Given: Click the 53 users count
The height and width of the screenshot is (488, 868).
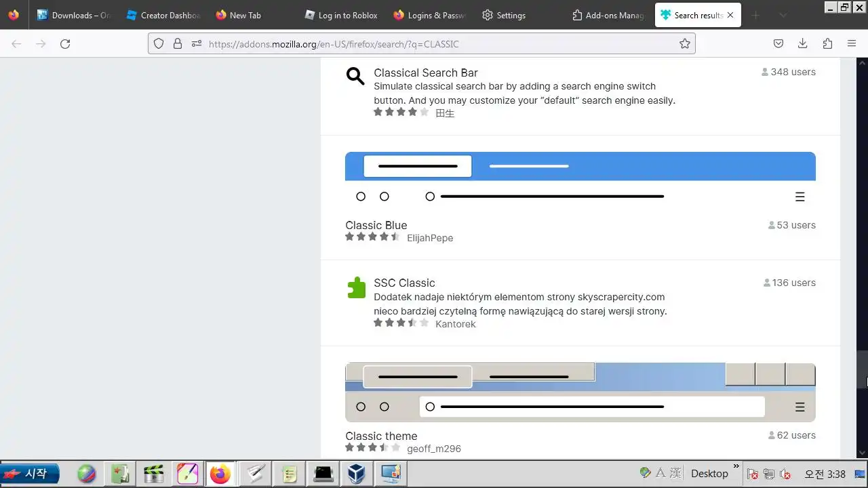Looking at the screenshot, I should pyautogui.click(x=792, y=225).
